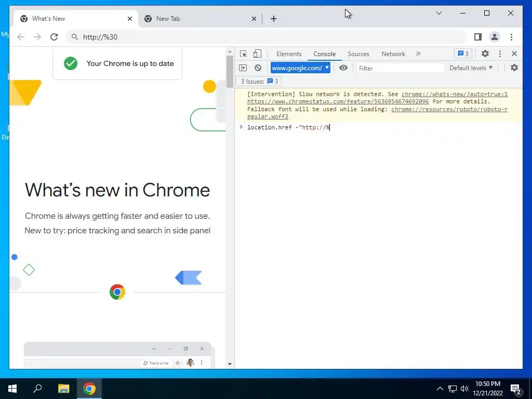Open the www.google.com/ context dropdown
This screenshot has height=399, width=532.
[300, 68]
